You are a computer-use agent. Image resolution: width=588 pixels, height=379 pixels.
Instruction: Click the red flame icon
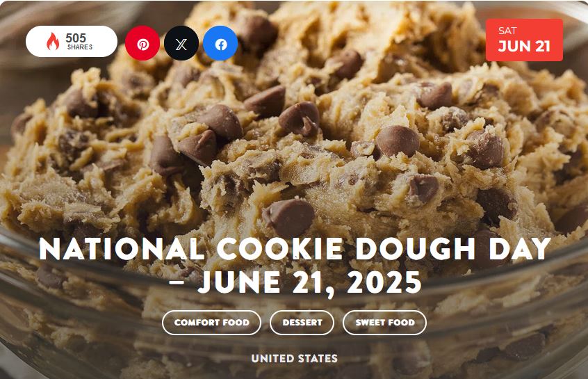tap(53, 41)
